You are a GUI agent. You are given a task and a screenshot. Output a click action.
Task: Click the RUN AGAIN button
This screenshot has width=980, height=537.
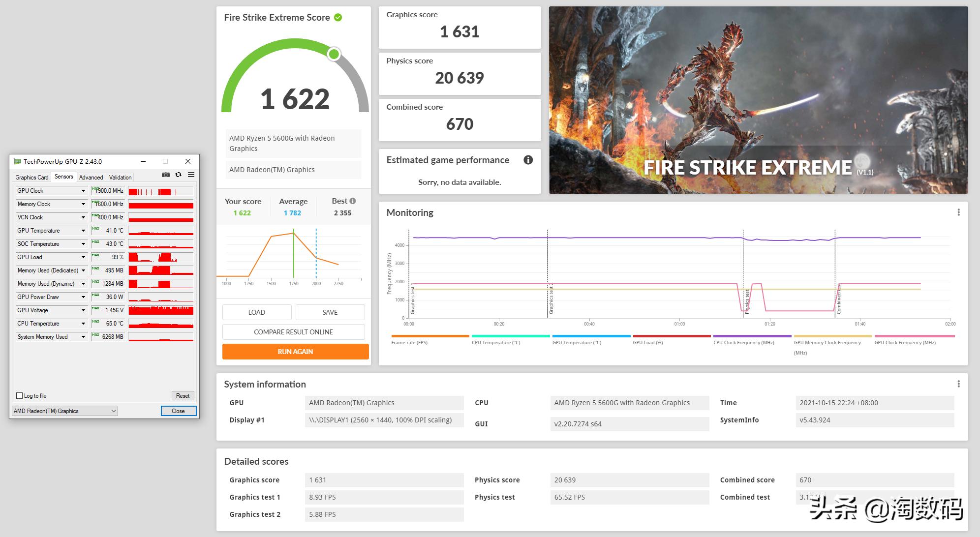295,352
